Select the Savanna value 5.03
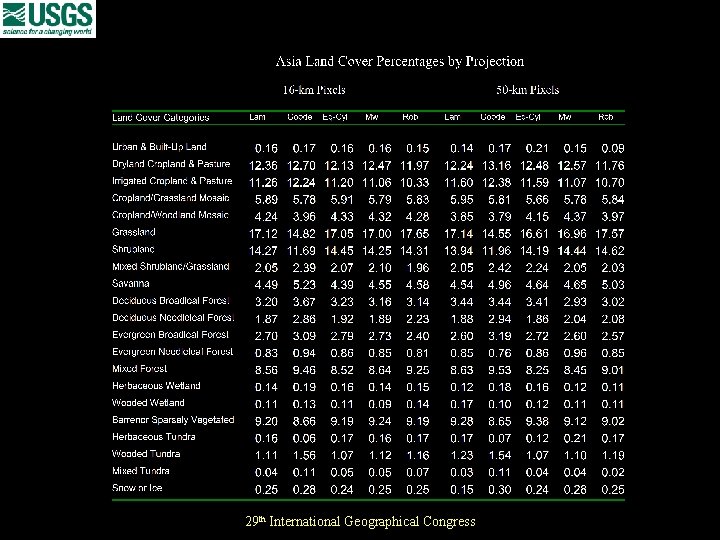 [613, 285]
